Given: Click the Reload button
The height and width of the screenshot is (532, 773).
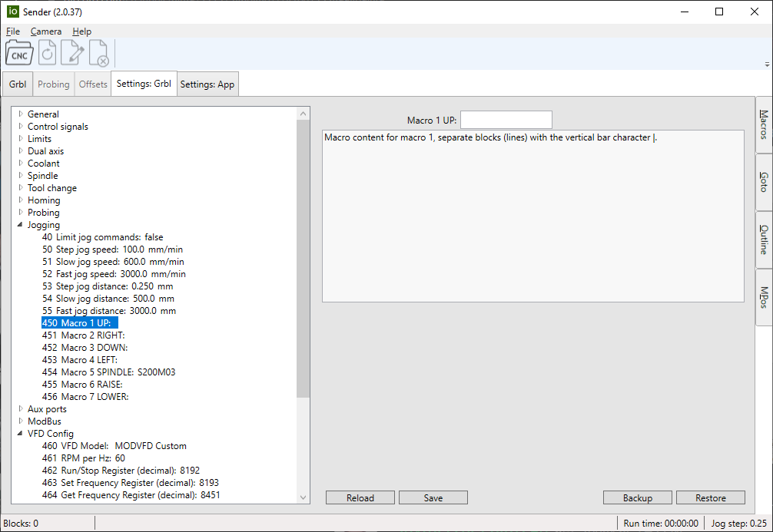Looking at the screenshot, I should (360, 498).
